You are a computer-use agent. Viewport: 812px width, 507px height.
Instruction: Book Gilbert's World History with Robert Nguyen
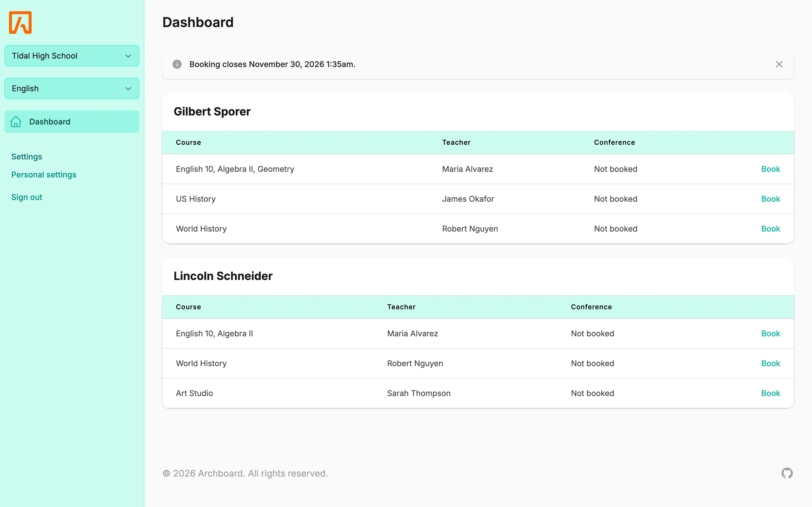[770, 229]
